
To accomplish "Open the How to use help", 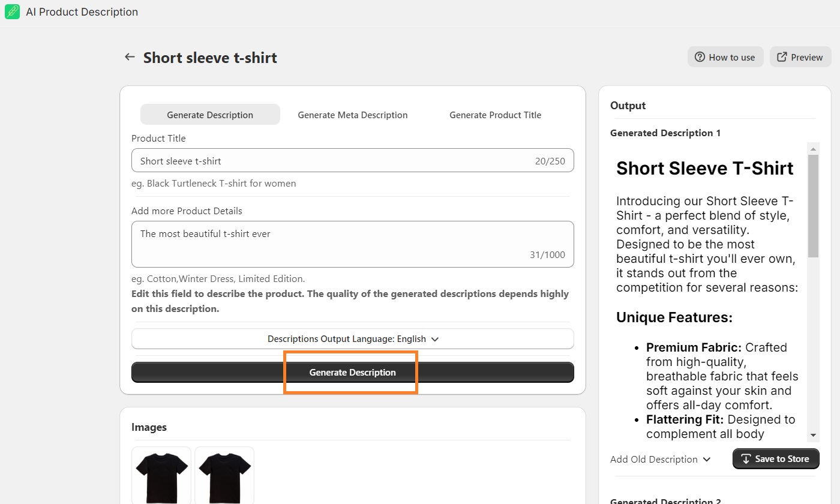I will click(x=725, y=56).
